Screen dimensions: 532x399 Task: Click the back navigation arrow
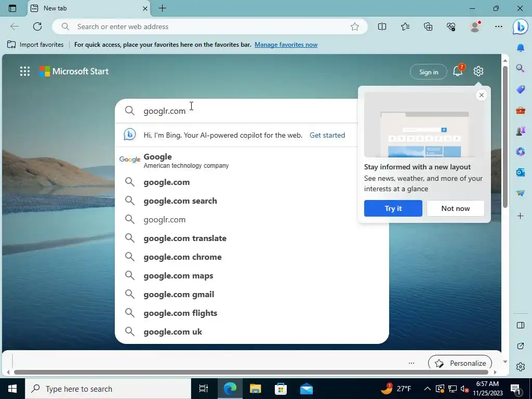[x=14, y=26]
